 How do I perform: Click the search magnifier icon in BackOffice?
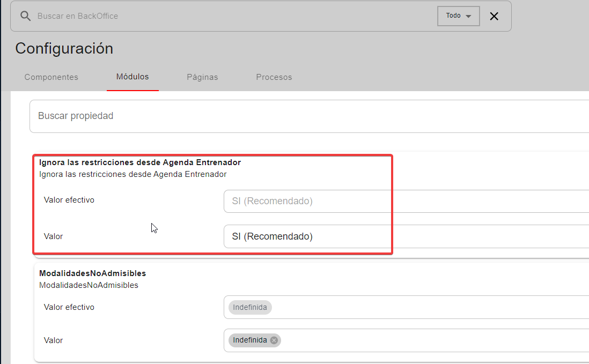(25, 16)
